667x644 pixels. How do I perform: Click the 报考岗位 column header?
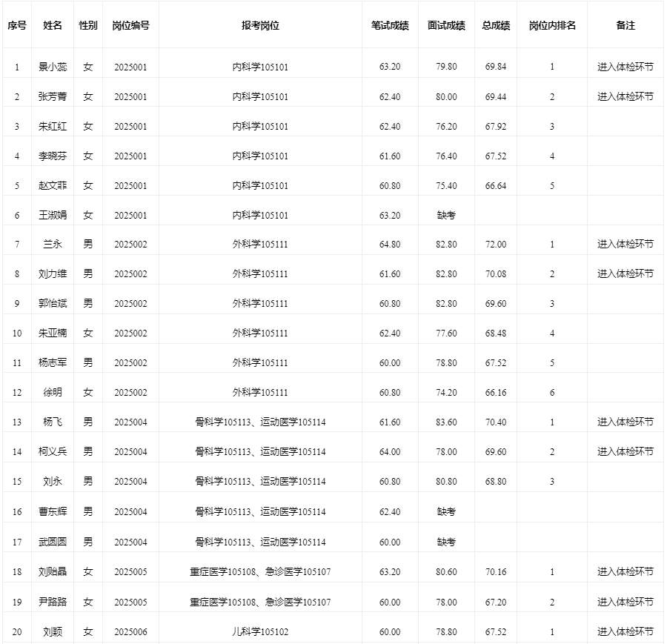click(x=260, y=25)
